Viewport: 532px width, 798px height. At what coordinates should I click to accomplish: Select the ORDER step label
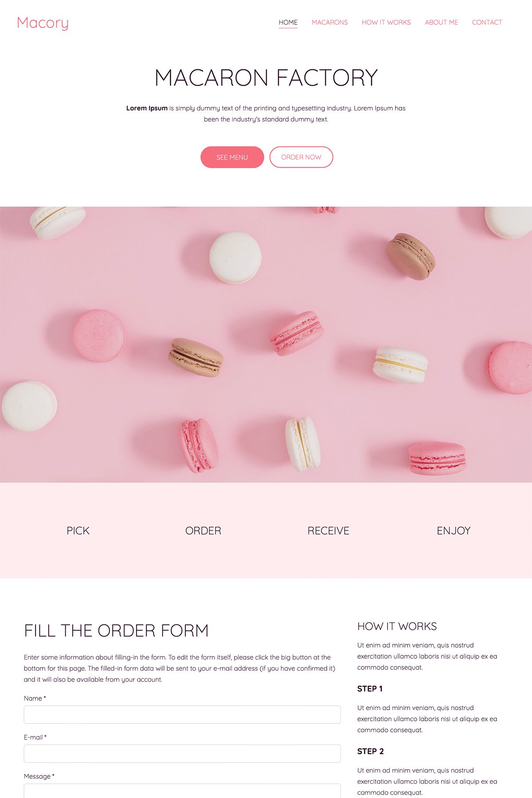pos(203,531)
